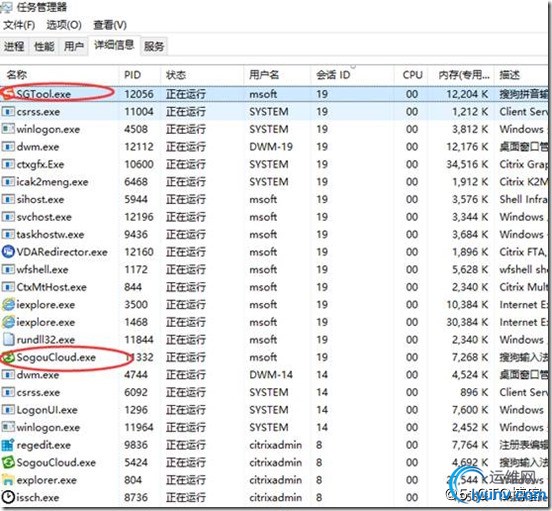
Task: Click PID value 9436 of taskhostw.exe
Action: pos(136,234)
